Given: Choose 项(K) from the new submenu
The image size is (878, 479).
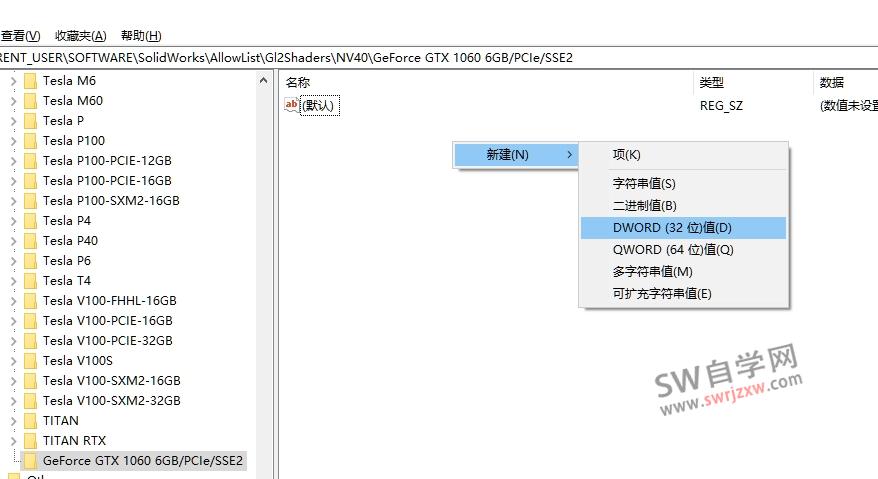Looking at the screenshot, I should [x=684, y=155].
